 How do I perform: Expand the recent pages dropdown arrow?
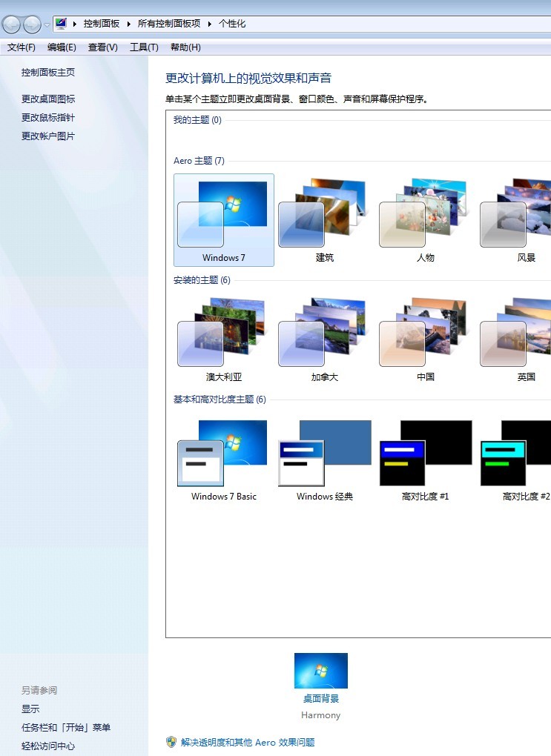(x=47, y=24)
